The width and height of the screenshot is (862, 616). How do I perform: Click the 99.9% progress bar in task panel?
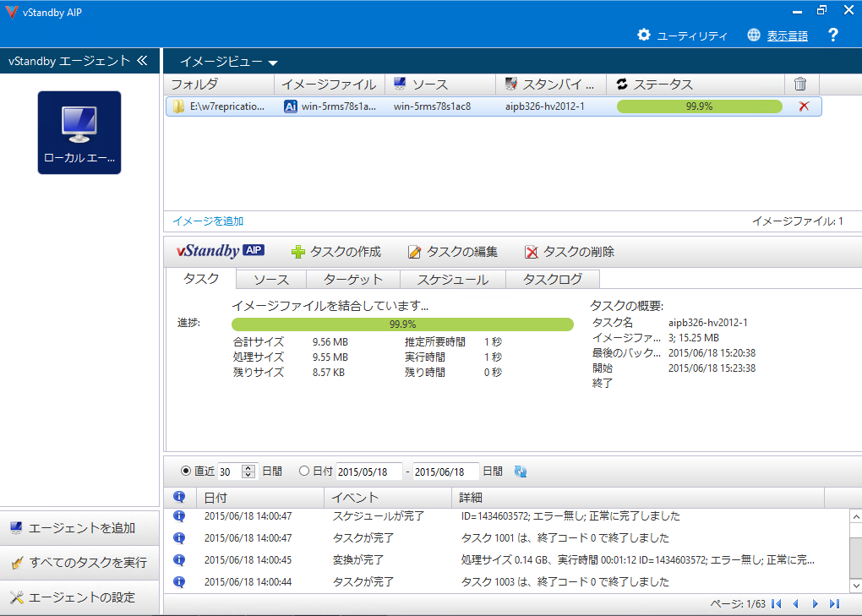[402, 324]
